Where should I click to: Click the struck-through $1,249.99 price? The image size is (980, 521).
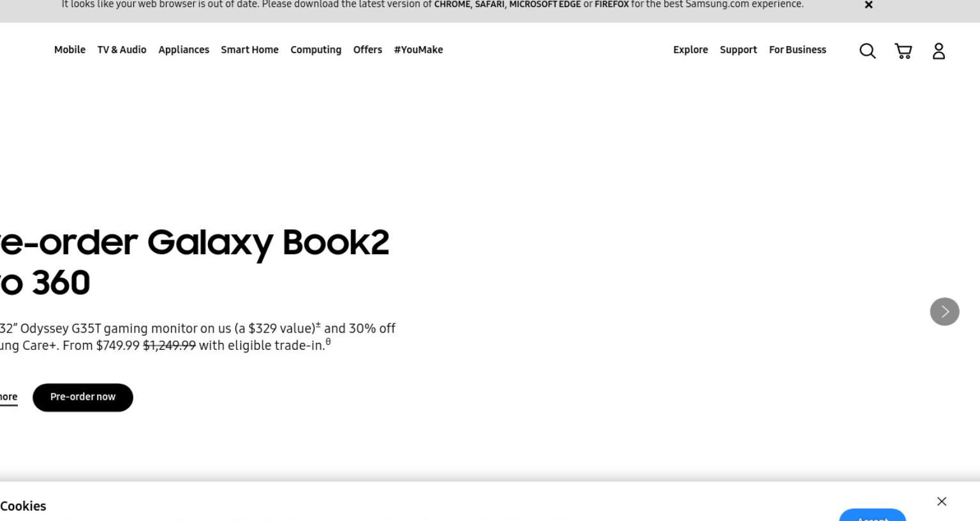pyautogui.click(x=169, y=345)
